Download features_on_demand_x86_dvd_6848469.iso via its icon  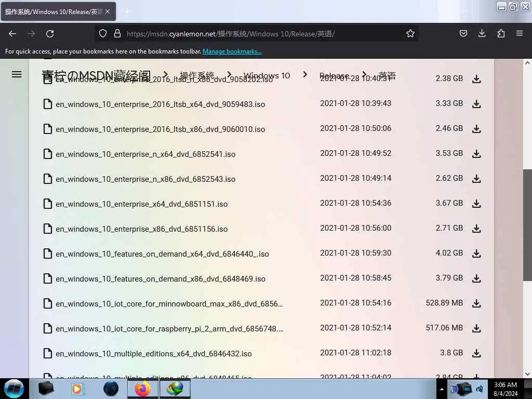476,278
